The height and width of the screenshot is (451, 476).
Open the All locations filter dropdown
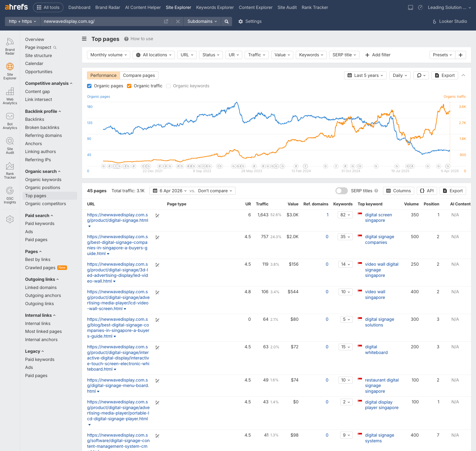click(x=154, y=55)
